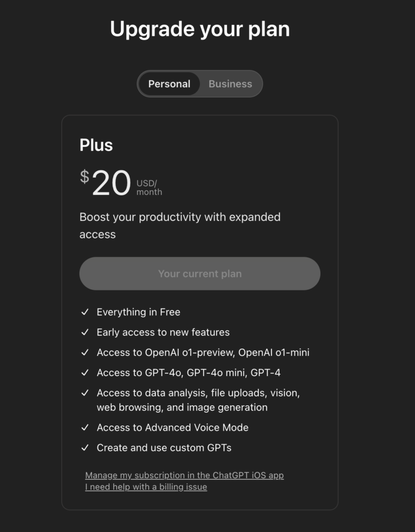Switch to the Personal plans tab
Image resolution: width=415 pixels, height=532 pixels.
coord(169,84)
